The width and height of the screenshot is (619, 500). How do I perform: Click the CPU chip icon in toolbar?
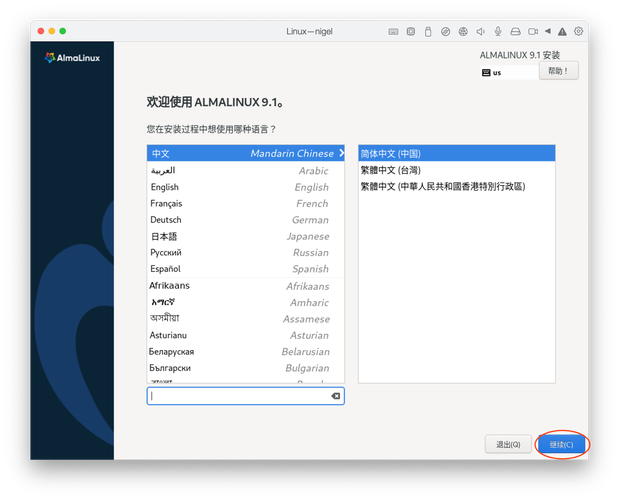click(411, 32)
